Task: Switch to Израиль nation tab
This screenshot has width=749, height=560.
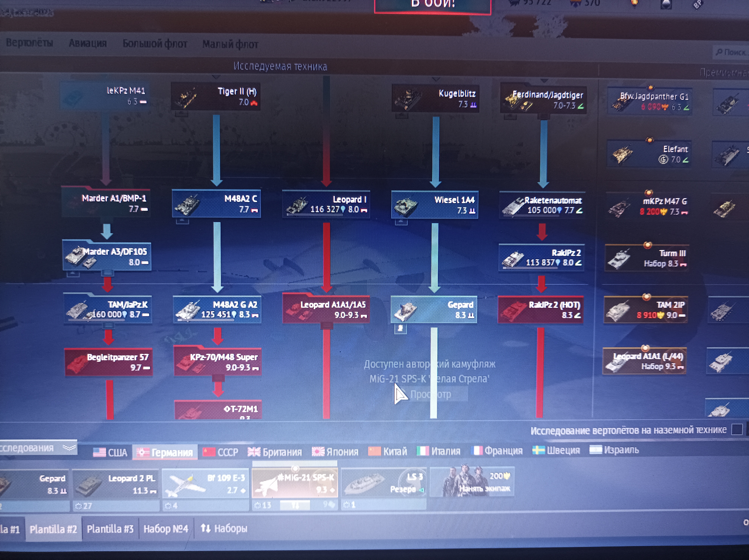Action: 614,450
